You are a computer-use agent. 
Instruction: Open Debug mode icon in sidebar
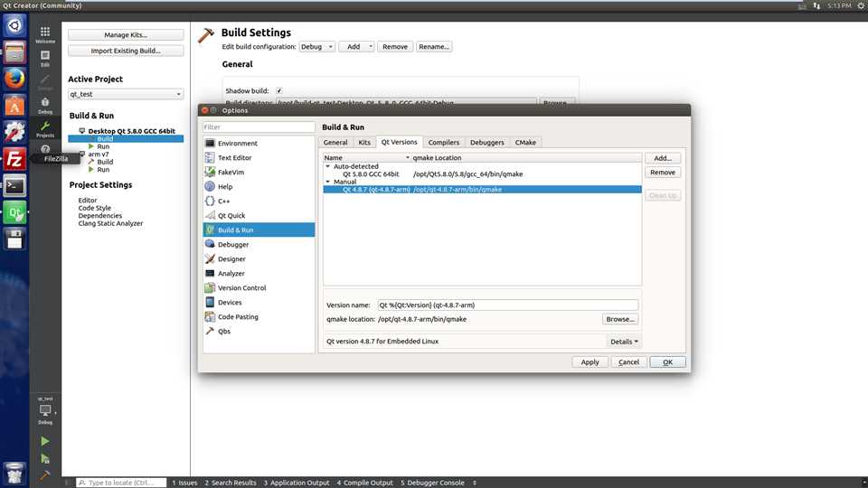pyautogui.click(x=45, y=105)
